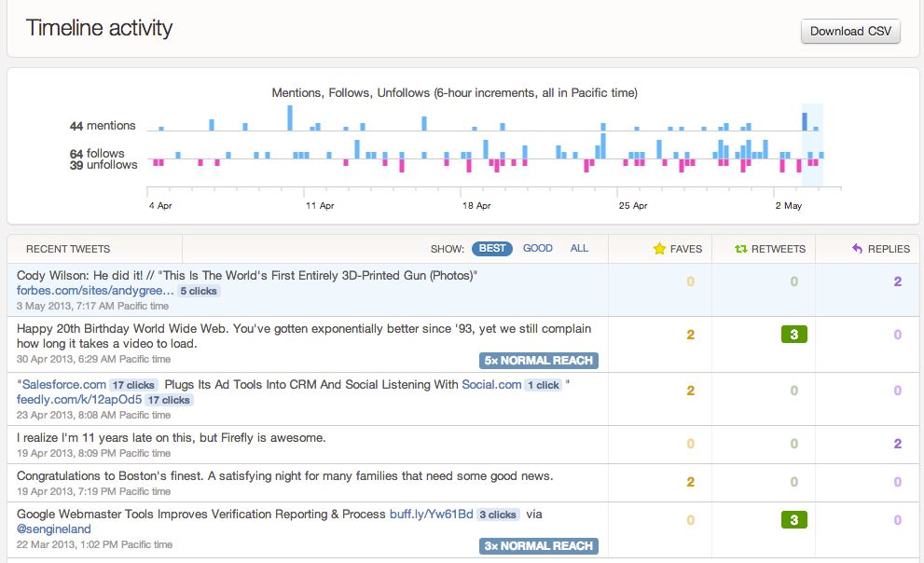Click the highlighted 2 May column in chart
Image resolution: width=924 pixels, height=563 pixels.
[812, 144]
